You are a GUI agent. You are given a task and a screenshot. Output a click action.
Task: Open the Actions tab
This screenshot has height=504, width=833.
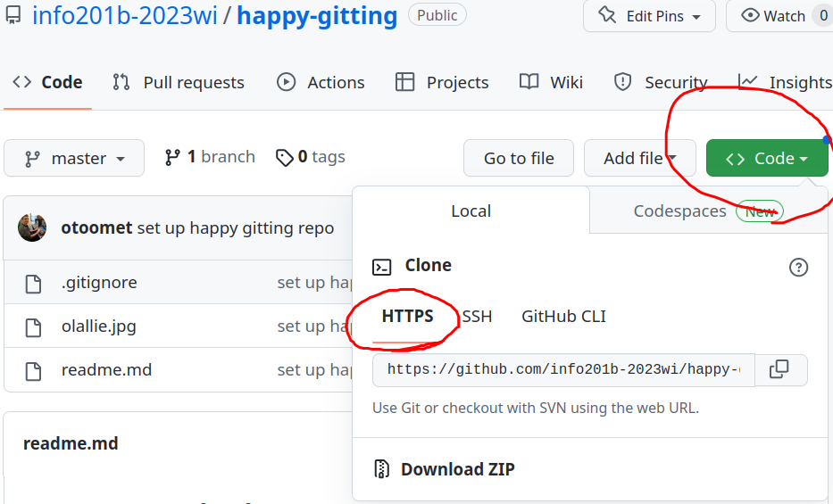(x=321, y=82)
